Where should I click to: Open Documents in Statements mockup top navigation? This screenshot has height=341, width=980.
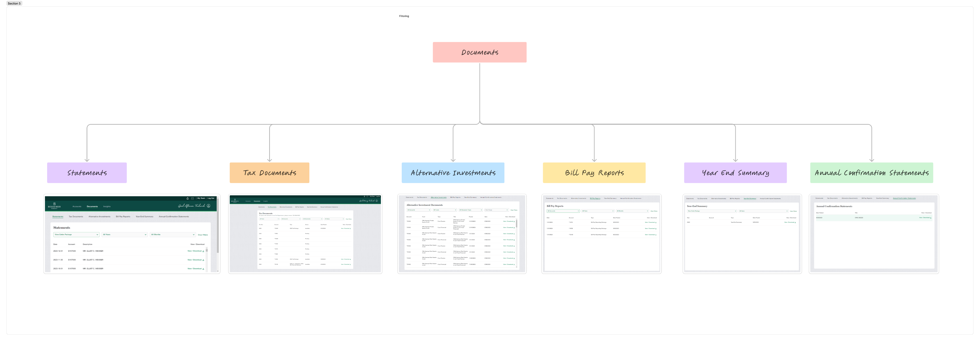coord(92,206)
